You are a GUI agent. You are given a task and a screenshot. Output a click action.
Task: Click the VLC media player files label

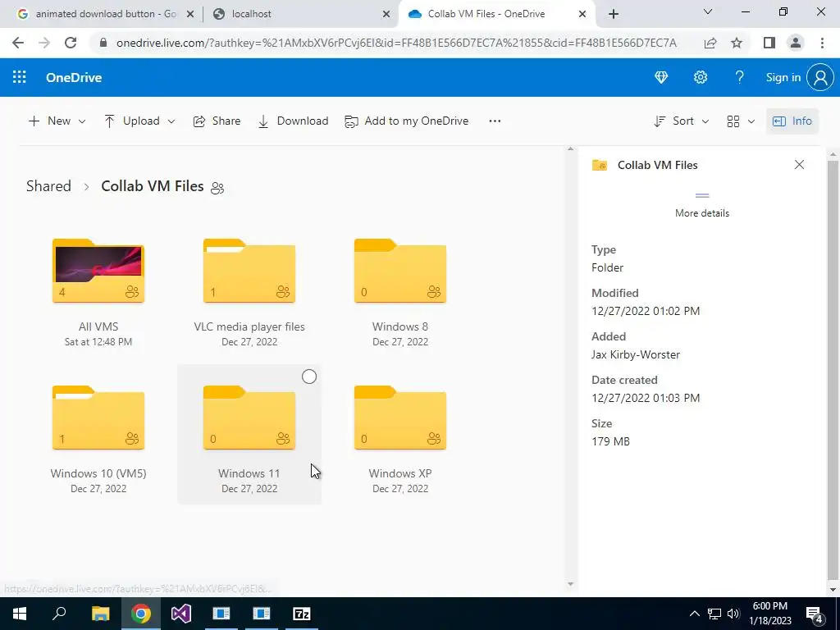[x=249, y=326]
